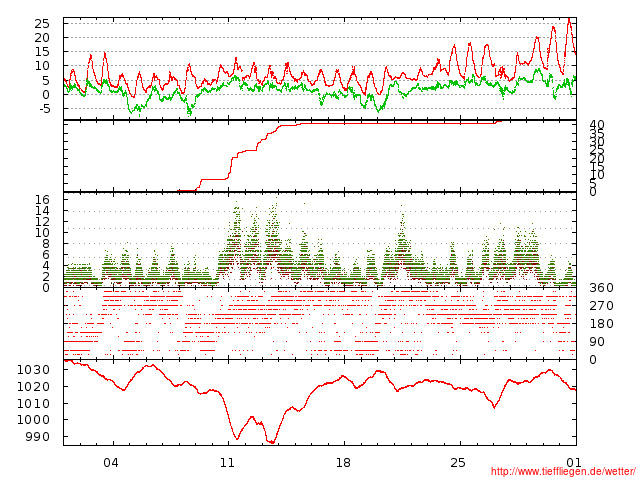
Task: Click the 18 date label on x-axis
Action: click(x=343, y=463)
